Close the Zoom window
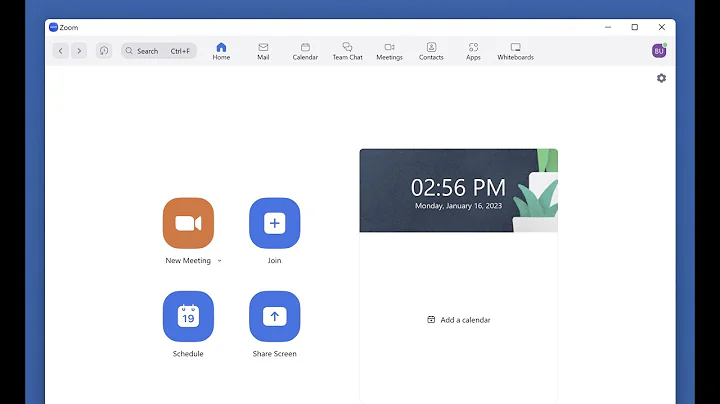 pyautogui.click(x=662, y=27)
